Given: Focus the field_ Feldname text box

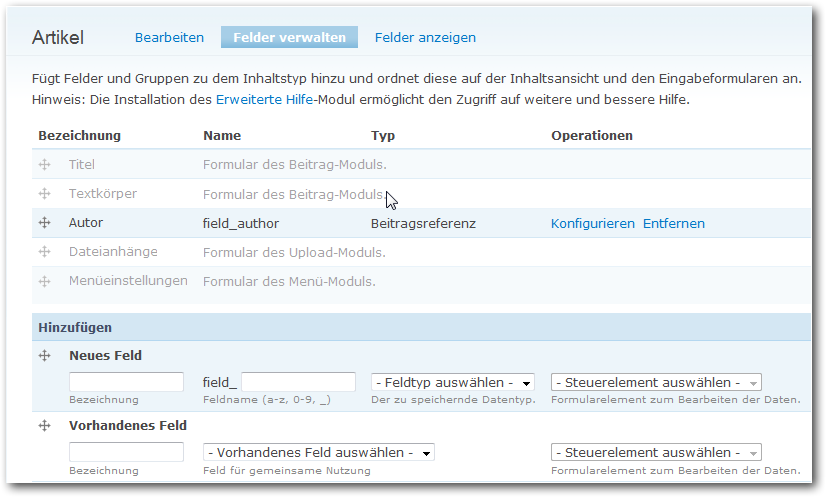Looking at the screenshot, I should (298, 382).
